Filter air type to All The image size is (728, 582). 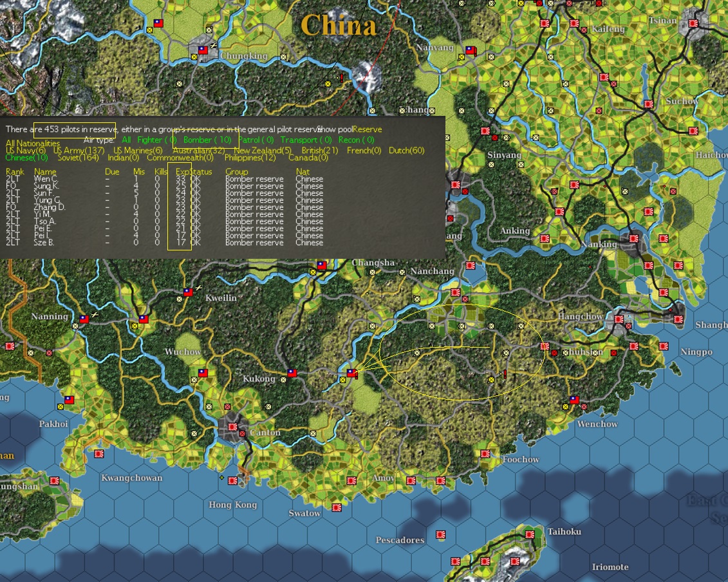click(126, 140)
